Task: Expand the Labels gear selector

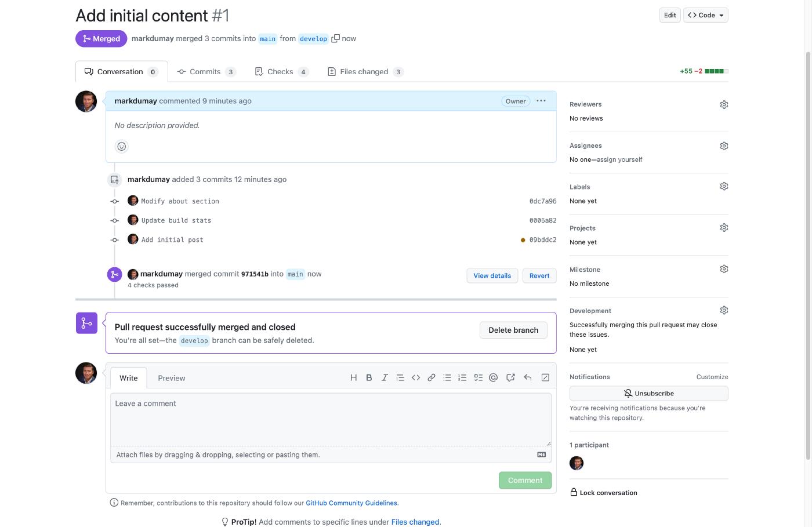Action: [x=724, y=187]
